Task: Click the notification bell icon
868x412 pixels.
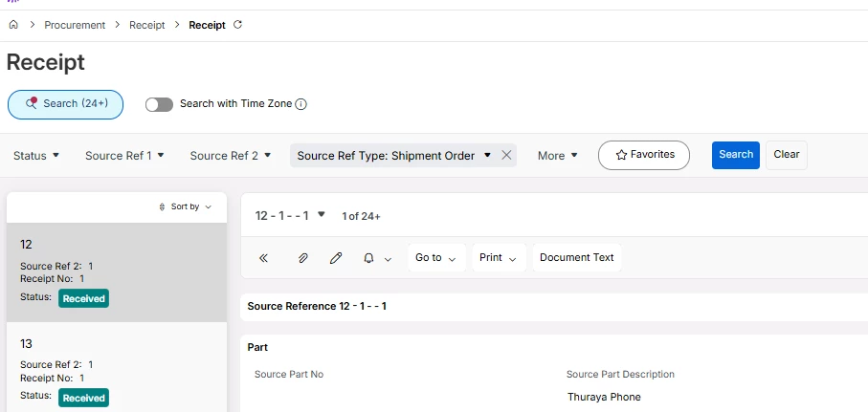Action: 368,258
